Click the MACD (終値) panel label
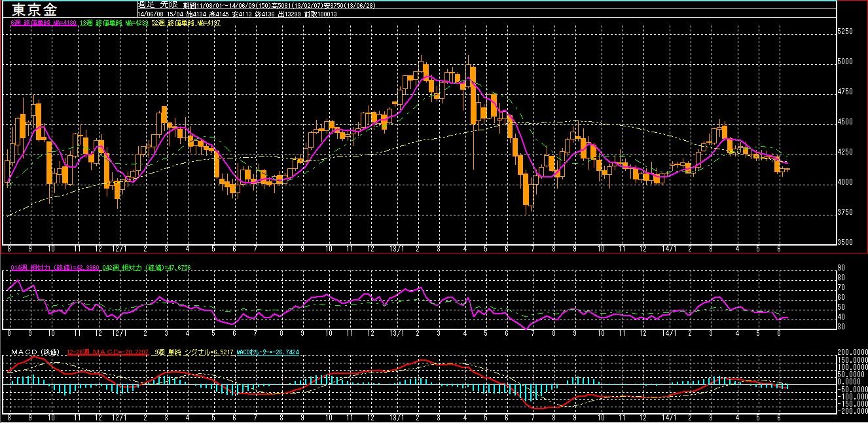Image resolution: width=868 pixels, height=423 pixels. pos(37,354)
